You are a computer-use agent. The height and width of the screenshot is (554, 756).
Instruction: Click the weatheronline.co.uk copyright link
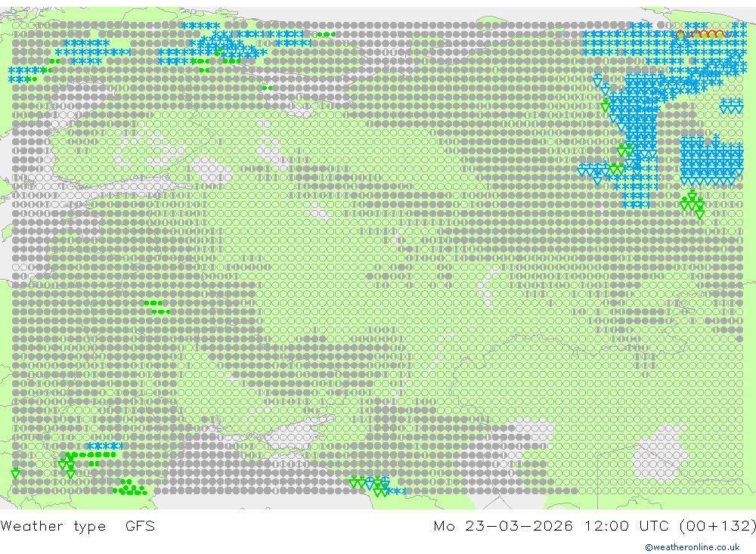point(692,547)
